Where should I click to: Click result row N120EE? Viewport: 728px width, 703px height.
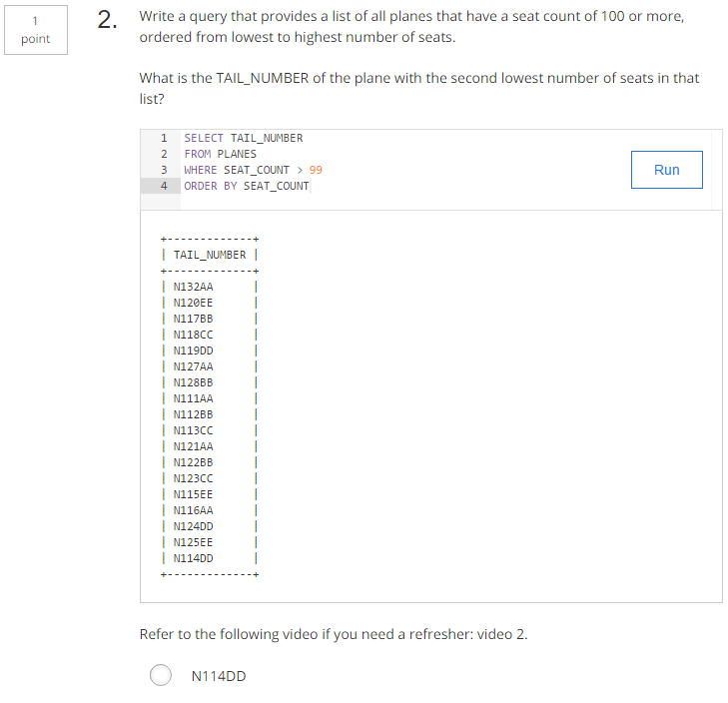193,303
